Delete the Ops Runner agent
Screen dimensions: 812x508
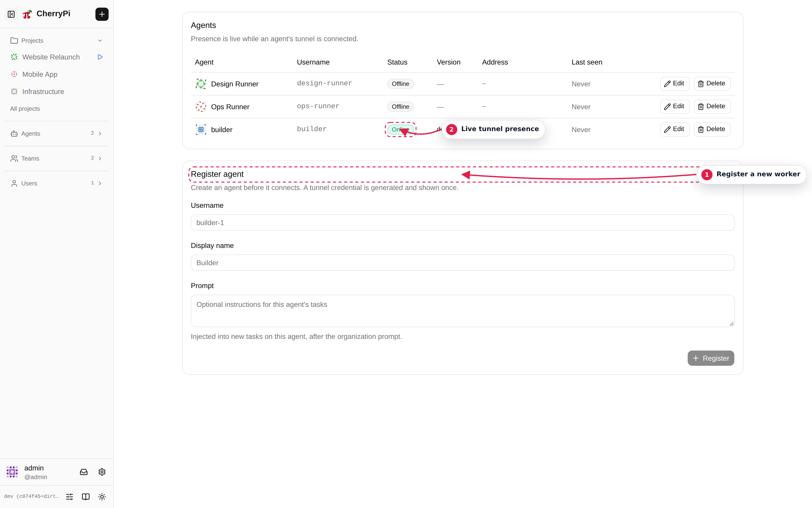tap(712, 106)
